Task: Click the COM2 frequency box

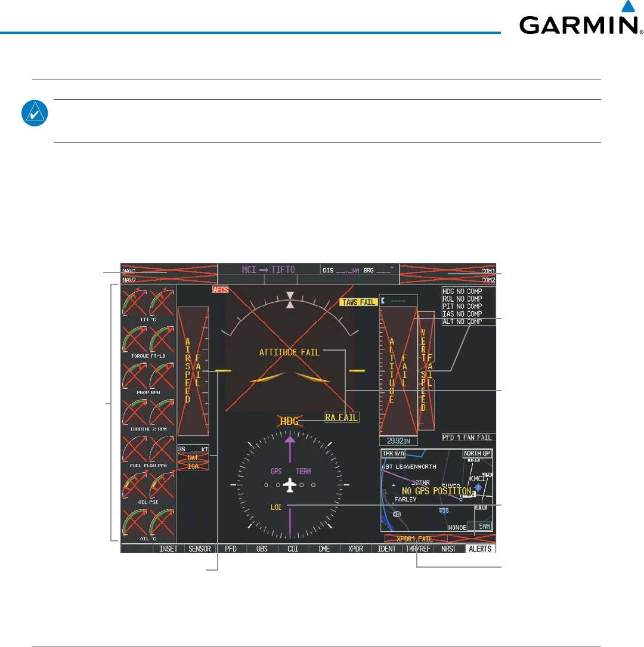Action: click(448, 280)
